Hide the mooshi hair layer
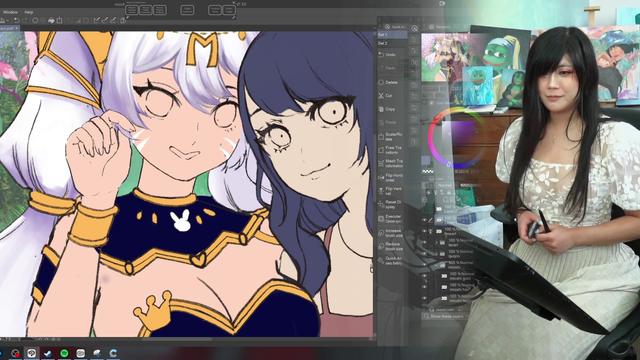640x360 pixels. tap(424, 287)
